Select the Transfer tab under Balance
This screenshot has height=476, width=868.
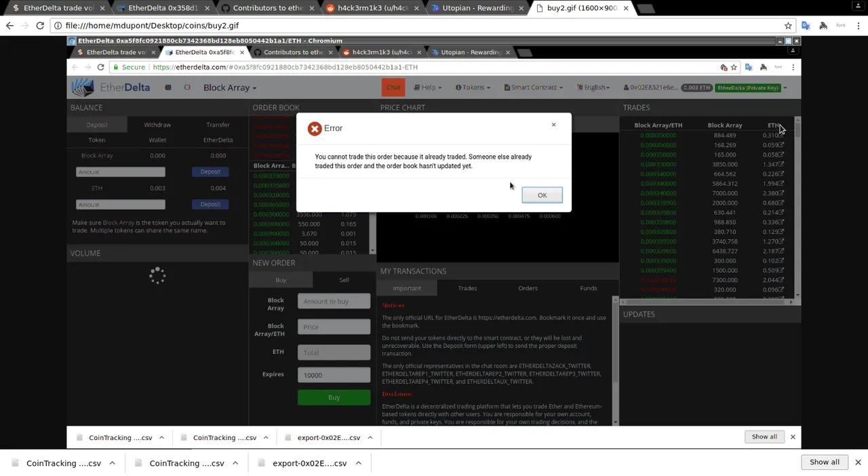pyautogui.click(x=218, y=125)
